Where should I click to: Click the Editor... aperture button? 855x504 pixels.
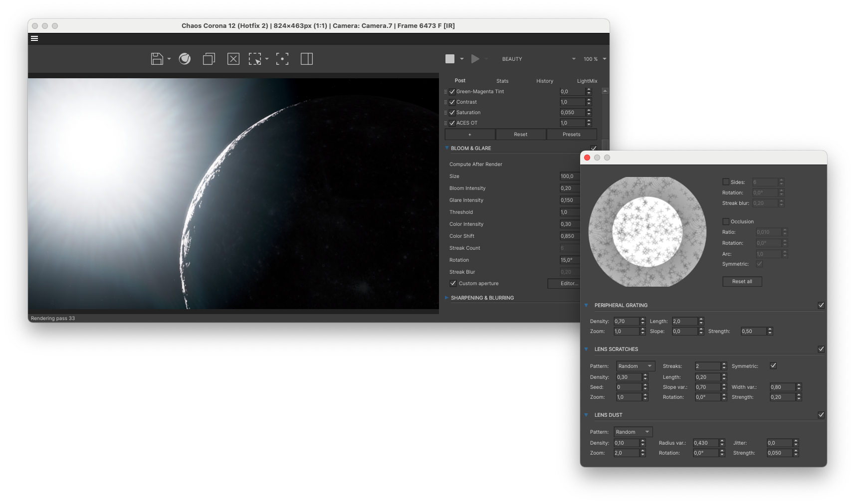click(x=564, y=283)
